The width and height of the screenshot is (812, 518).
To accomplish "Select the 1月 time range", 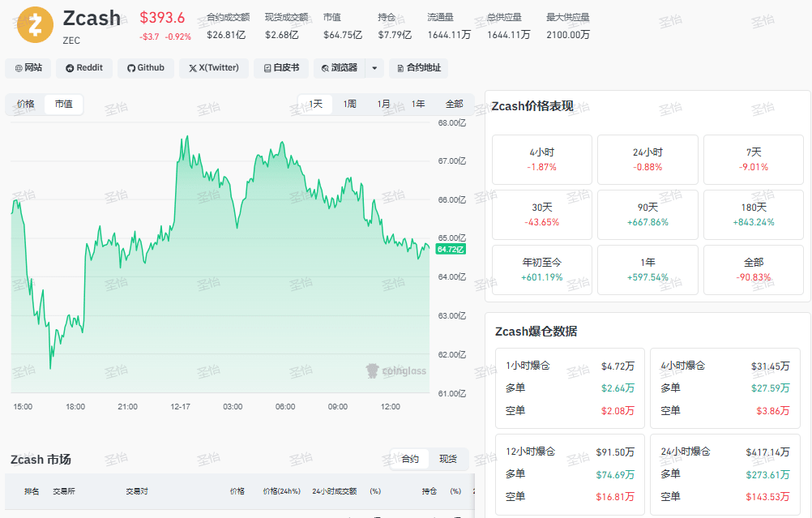I will coord(384,104).
